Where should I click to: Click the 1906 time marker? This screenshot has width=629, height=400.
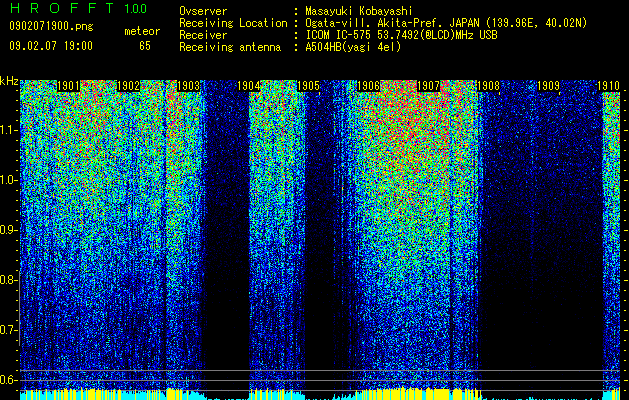point(368,86)
